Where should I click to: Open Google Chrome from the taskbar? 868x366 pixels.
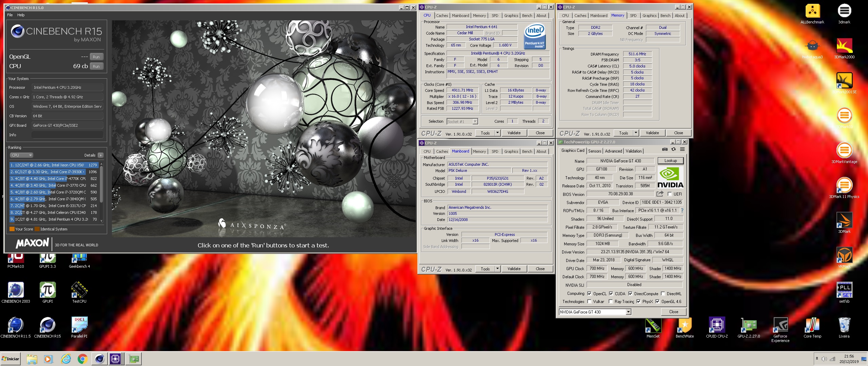pyautogui.click(x=82, y=359)
